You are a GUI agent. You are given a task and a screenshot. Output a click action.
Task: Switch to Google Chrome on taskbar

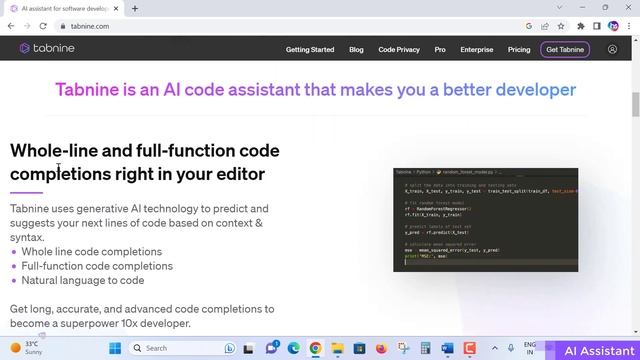315,348
